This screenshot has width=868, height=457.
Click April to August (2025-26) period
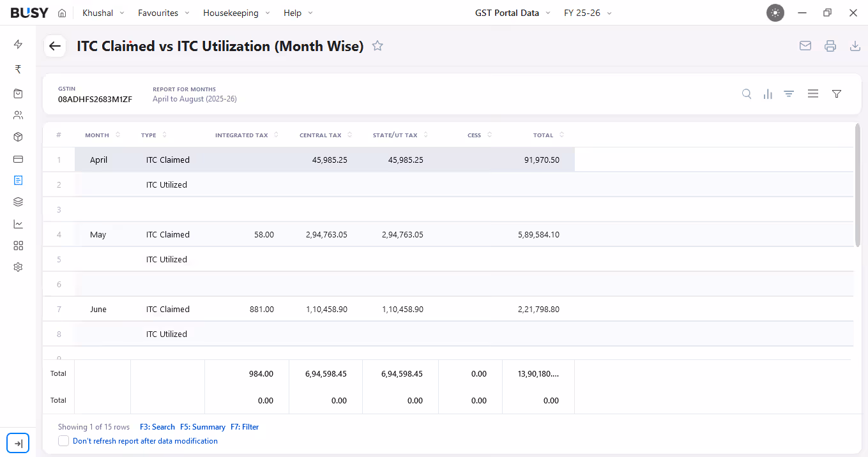195,99
